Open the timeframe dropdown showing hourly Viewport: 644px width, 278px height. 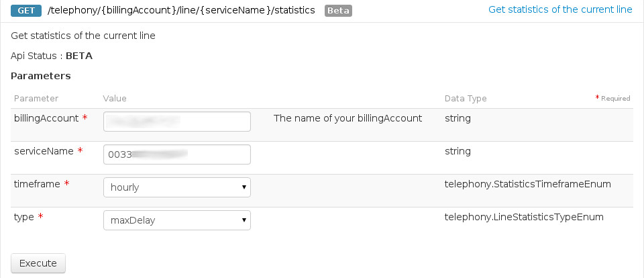pos(176,187)
